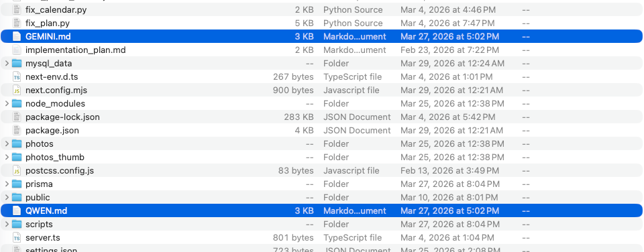
Task: Select the photos_thumb folder icon
Action: (x=16, y=157)
